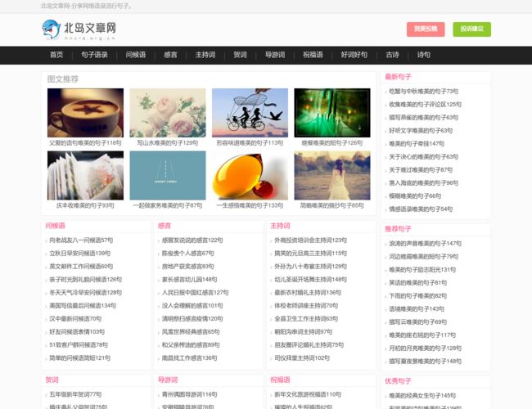
Task: Click the 北岛文章网 dolphin logo
Action: (x=79, y=29)
